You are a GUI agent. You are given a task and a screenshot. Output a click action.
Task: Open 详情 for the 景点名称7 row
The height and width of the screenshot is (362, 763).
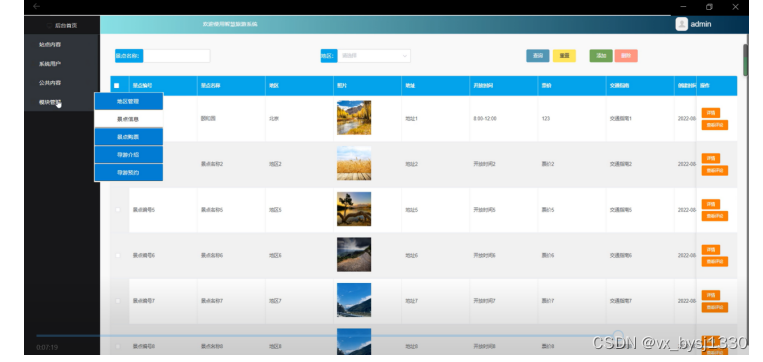point(710,295)
